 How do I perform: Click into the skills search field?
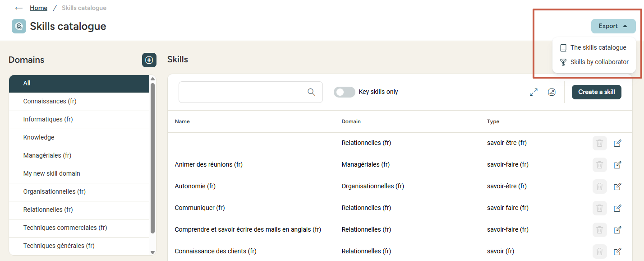[244, 92]
